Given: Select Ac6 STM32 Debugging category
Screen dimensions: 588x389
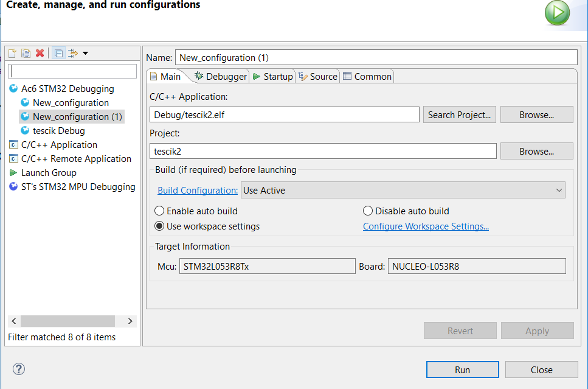Looking at the screenshot, I should (x=67, y=89).
